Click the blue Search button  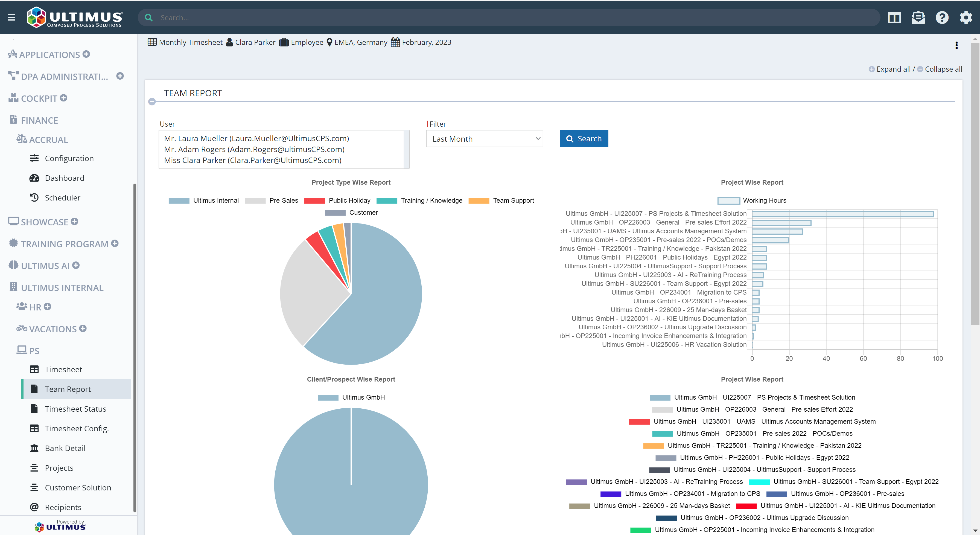coord(584,138)
